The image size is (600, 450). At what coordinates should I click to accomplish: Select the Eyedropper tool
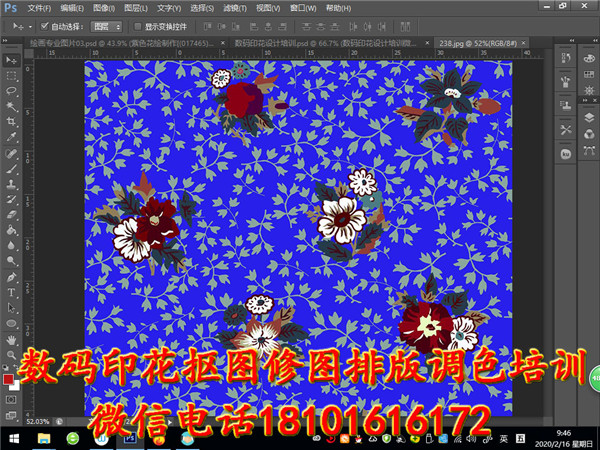pos(12,137)
